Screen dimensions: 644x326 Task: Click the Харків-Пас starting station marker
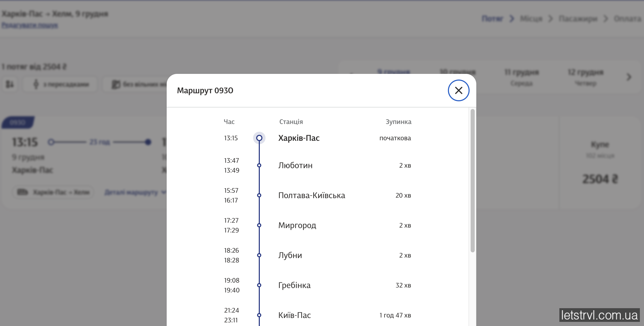(x=259, y=138)
